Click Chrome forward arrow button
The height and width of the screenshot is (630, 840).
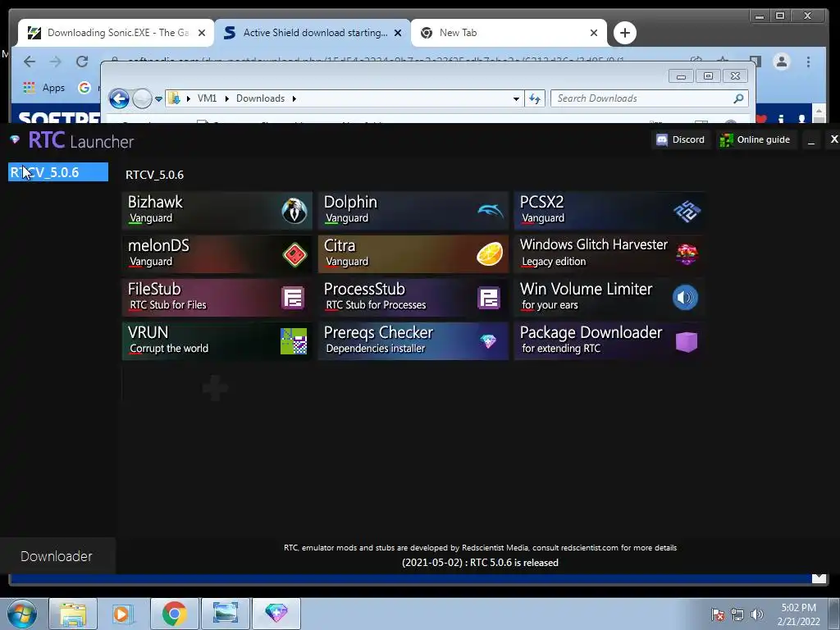point(55,62)
